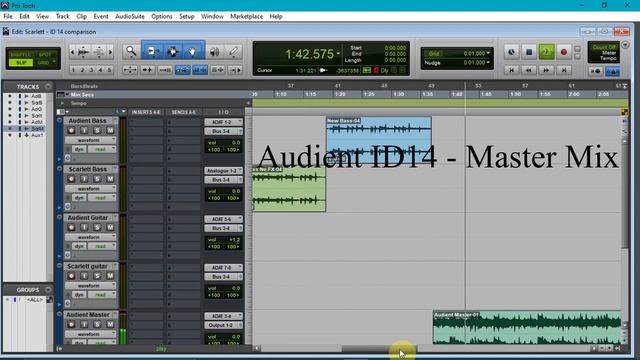Click the Fast Forward transport button
This screenshot has width=640, height=360.
[x=547, y=70]
